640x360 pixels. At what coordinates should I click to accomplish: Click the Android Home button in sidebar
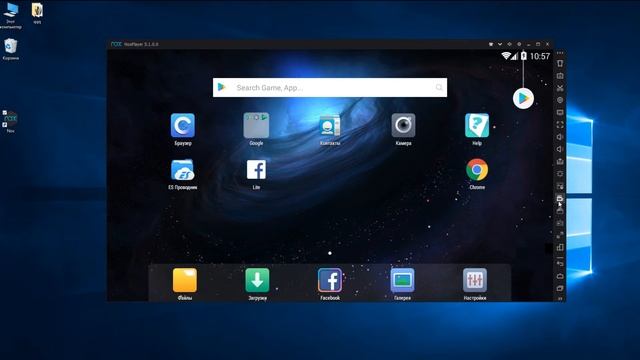[560, 276]
